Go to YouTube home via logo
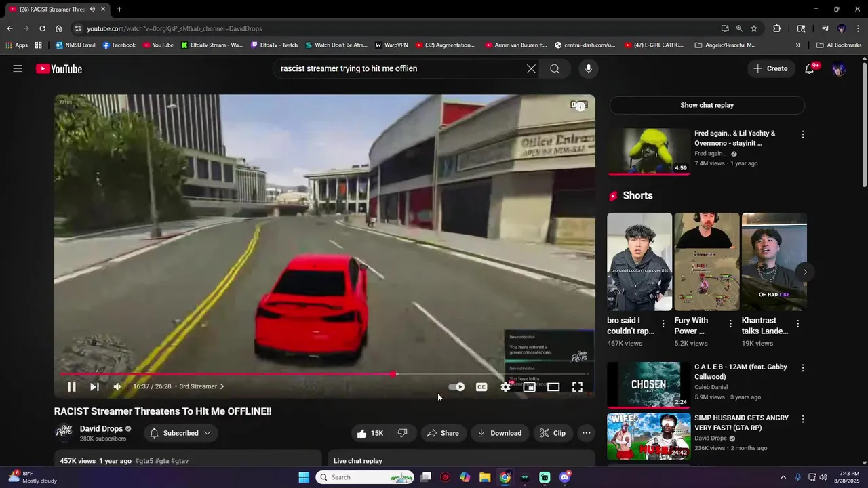 coord(59,68)
